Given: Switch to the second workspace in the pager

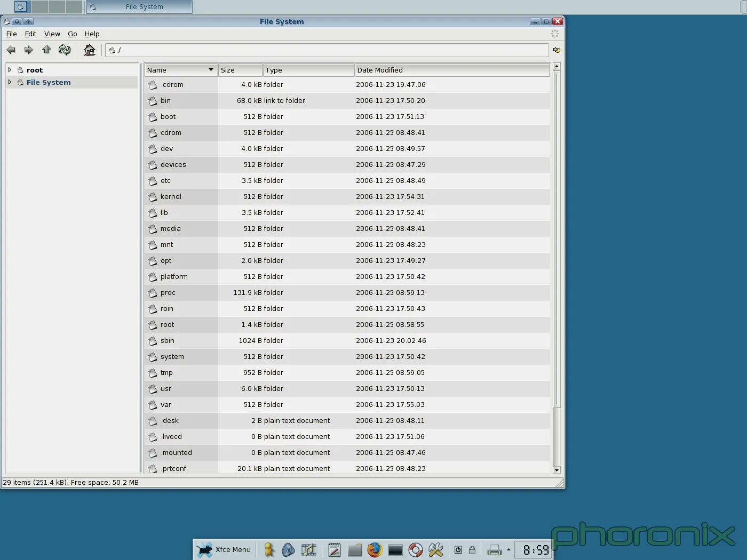Looking at the screenshot, I should click(39, 7).
